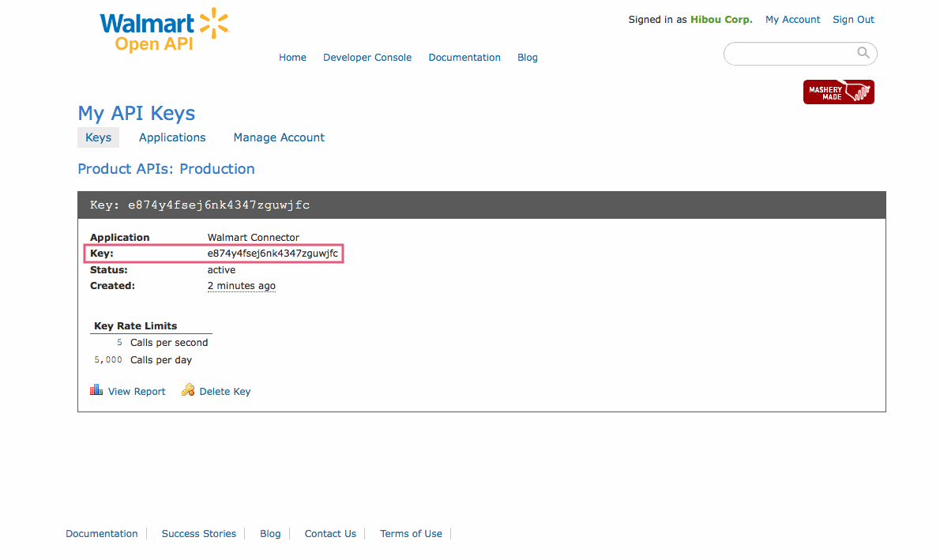940x560 pixels.
Task: Open the footer Blog link
Action: point(270,534)
